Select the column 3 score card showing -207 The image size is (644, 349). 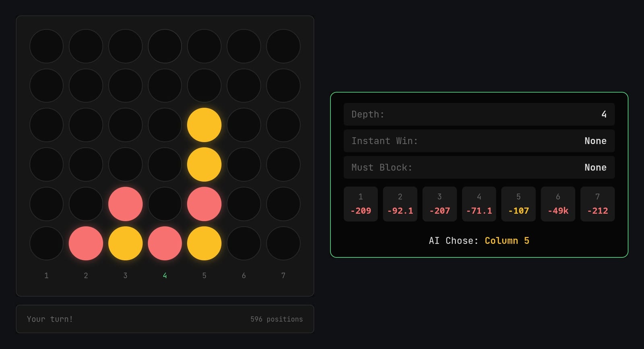[x=440, y=204]
